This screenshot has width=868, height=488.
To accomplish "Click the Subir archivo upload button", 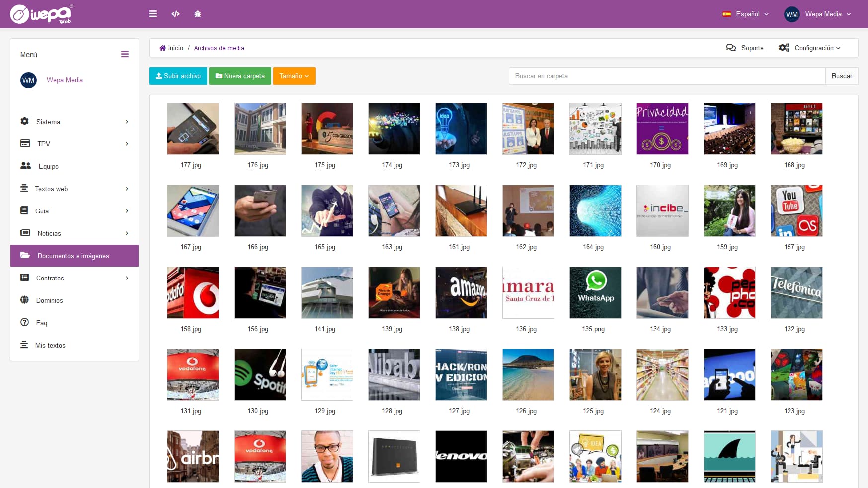I will click(177, 76).
